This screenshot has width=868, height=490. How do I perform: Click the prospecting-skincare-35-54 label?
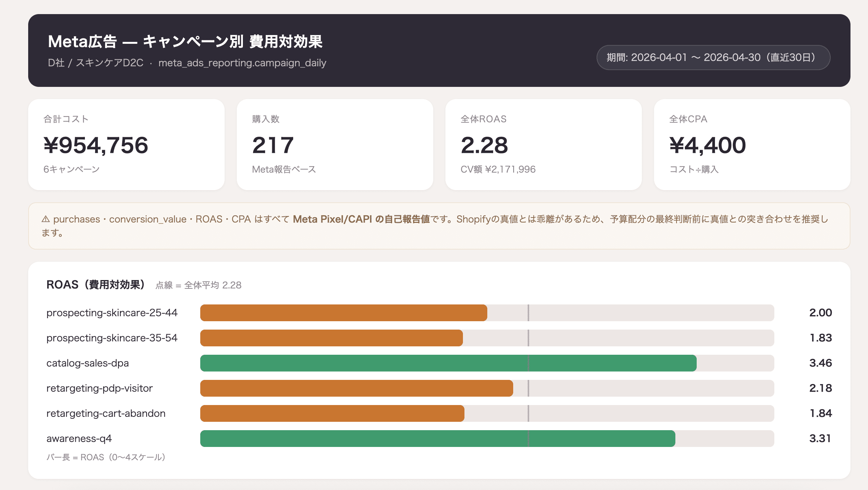(x=112, y=338)
